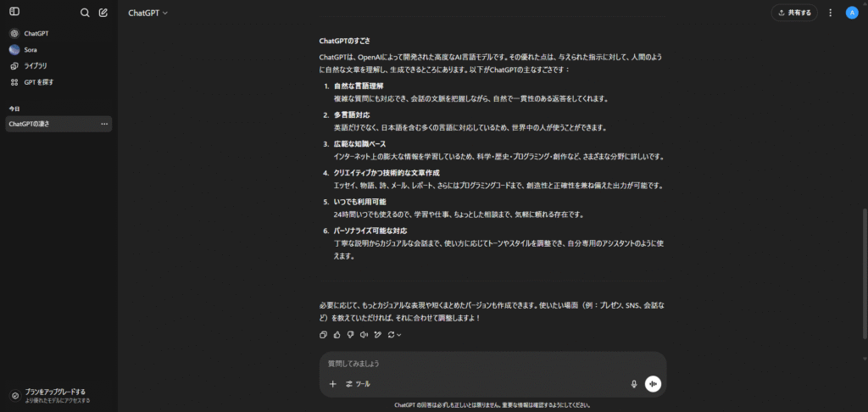Start a new chat with the pencil icon
This screenshot has height=412, width=868.
coord(103,12)
